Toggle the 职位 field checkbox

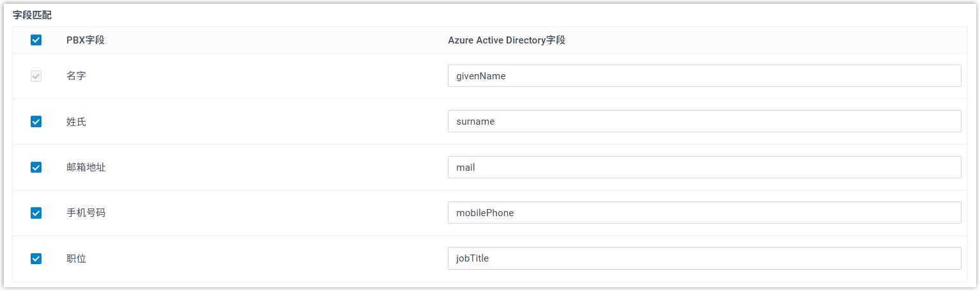[36, 259]
